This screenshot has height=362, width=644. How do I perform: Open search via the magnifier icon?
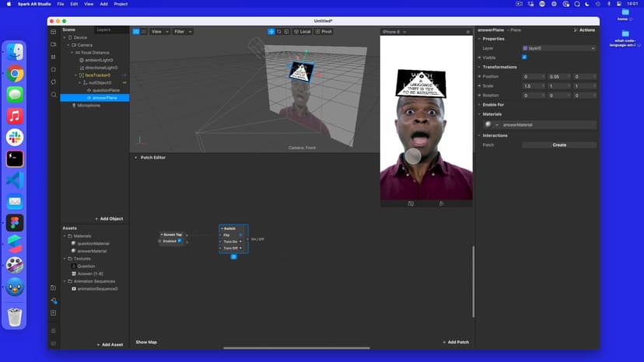pyautogui.click(x=54, y=95)
